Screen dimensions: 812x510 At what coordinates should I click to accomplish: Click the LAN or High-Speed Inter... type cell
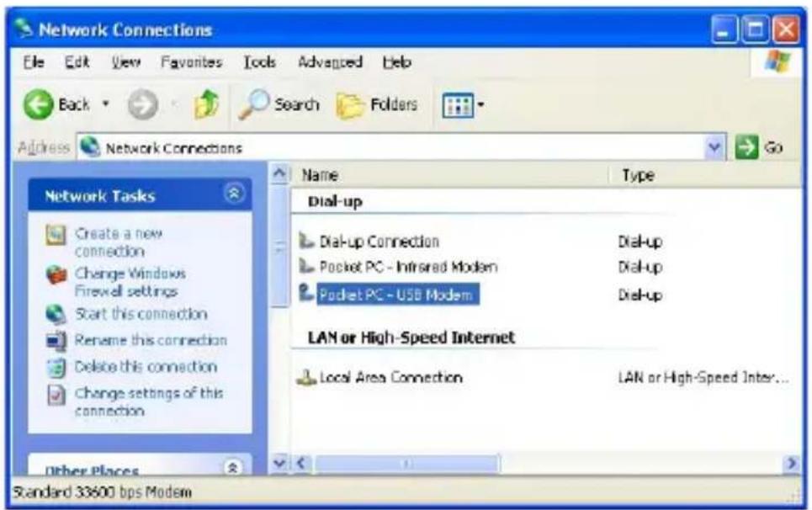point(703,378)
